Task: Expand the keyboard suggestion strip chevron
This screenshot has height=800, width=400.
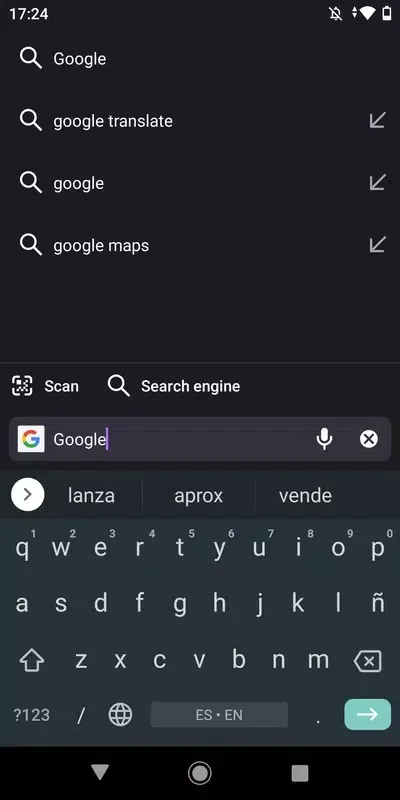Action: [28, 495]
